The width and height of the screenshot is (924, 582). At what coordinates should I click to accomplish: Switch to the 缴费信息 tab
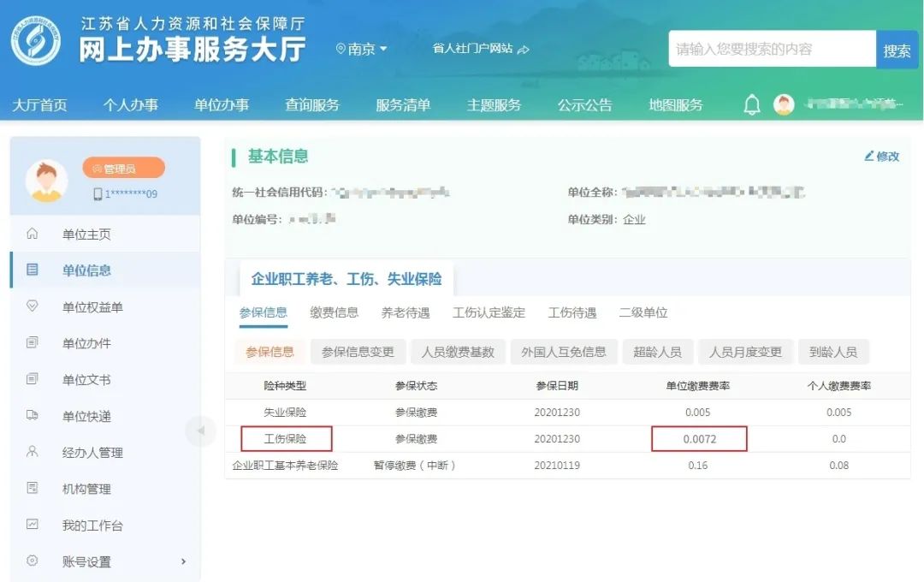click(334, 312)
